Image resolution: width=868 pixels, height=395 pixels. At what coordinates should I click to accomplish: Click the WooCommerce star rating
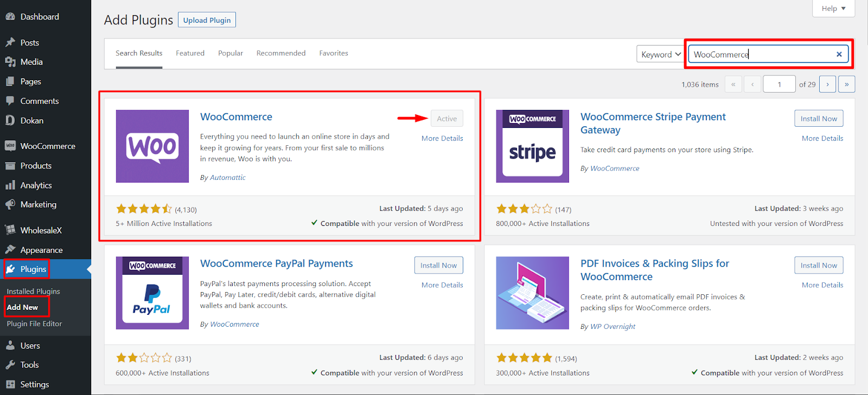[144, 209]
